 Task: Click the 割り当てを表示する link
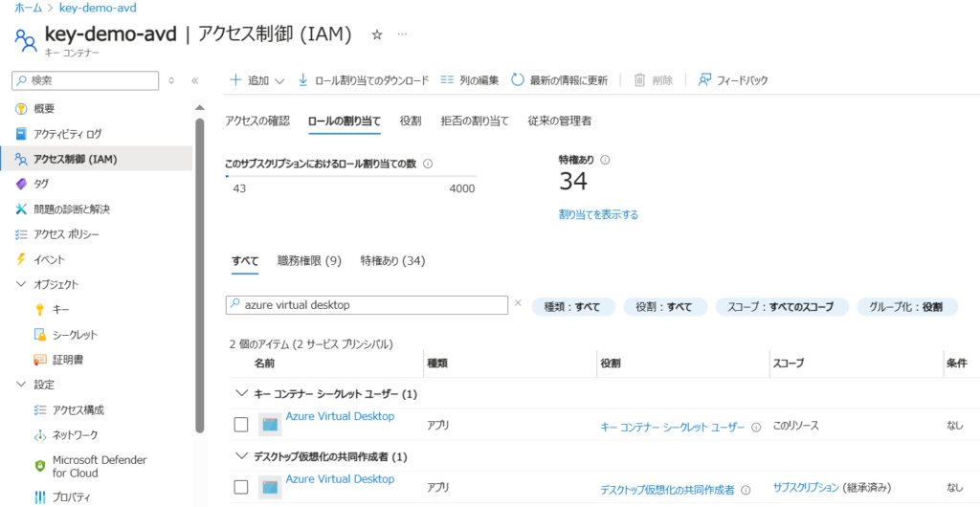(598, 215)
